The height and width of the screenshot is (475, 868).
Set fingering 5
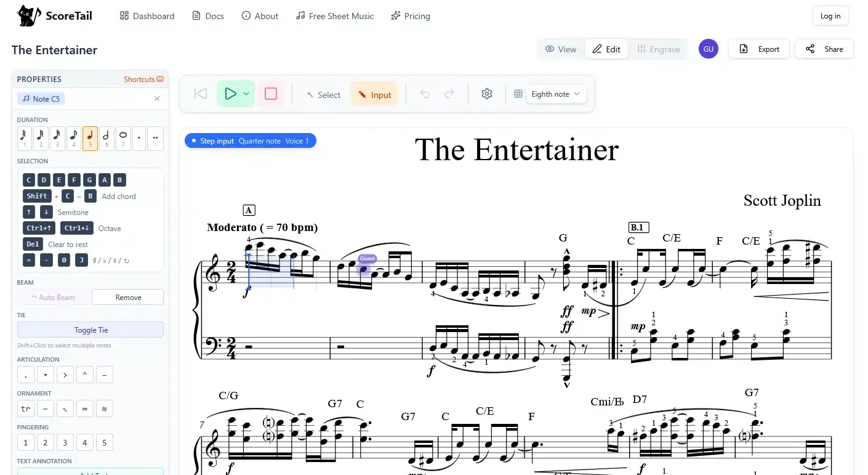click(x=104, y=442)
